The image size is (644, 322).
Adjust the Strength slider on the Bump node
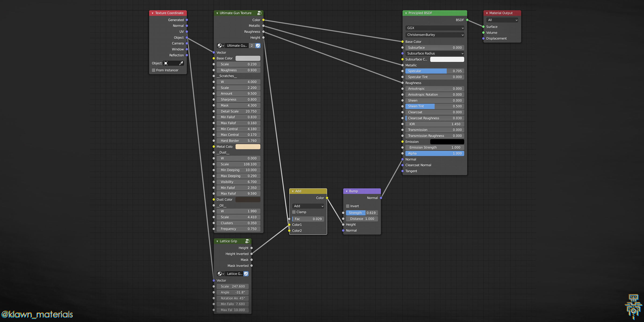[361, 213]
